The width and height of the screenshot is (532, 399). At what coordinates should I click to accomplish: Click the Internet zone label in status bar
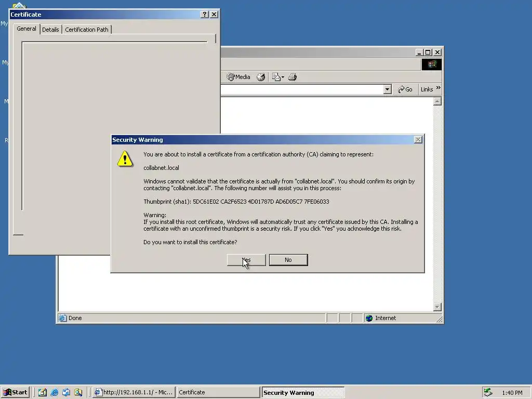click(385, 318)
